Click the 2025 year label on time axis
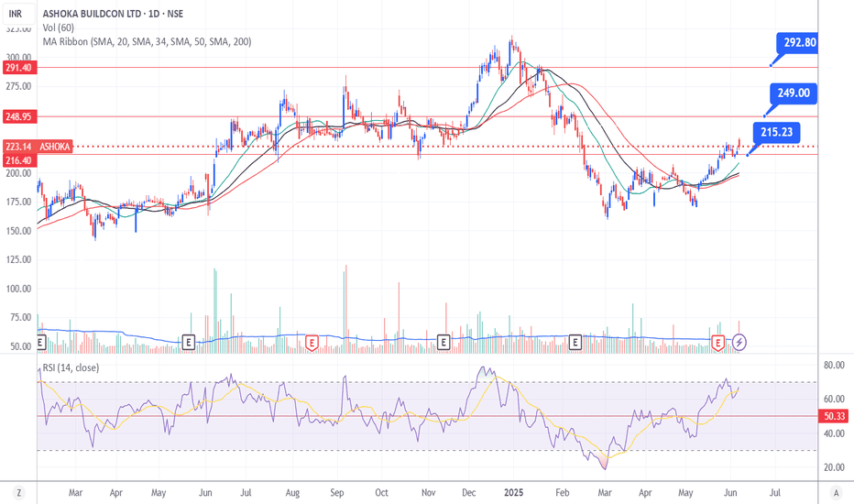854x504 pixels. click(514, 493)
